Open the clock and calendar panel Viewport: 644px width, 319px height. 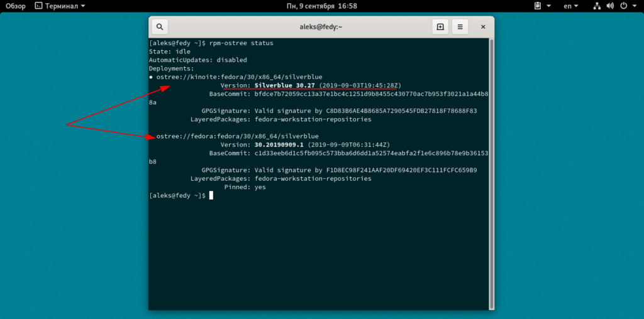pyautogui.click(x=321, y=6)
